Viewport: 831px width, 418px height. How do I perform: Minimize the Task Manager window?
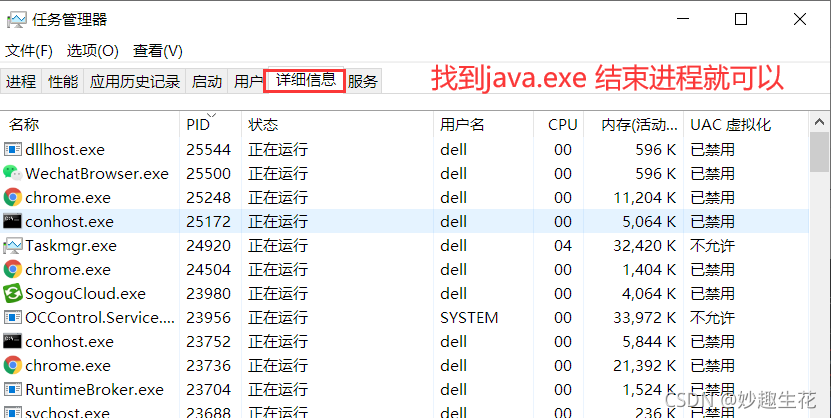[683, 19]
